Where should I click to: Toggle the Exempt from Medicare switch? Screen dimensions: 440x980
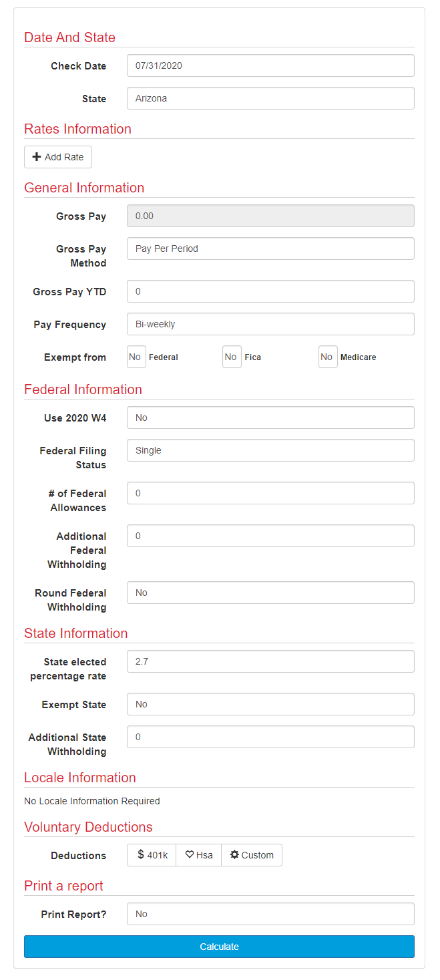click(x=328, y=357)
